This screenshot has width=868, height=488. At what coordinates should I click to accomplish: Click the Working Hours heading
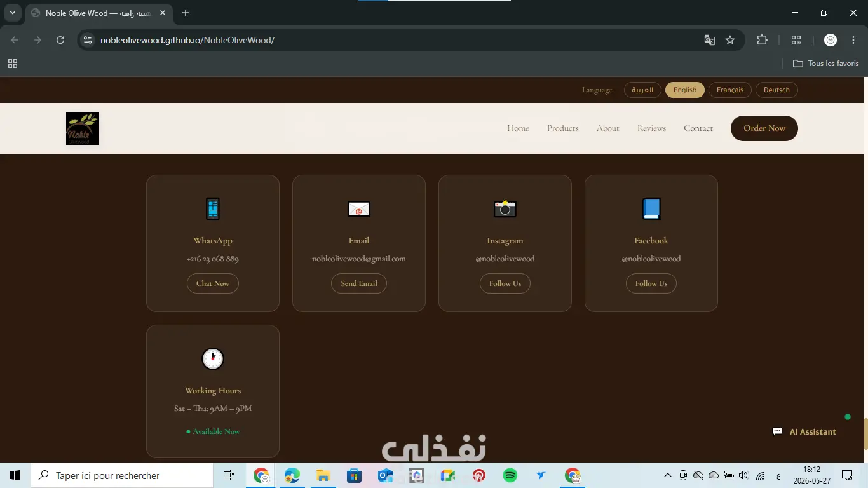(x=213, y=390)
